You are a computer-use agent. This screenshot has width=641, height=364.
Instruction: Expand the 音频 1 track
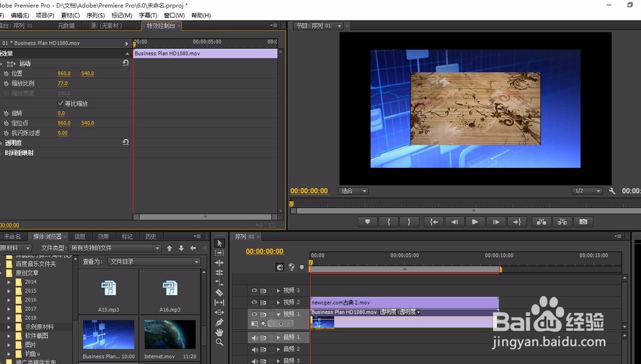click(278, 338)
